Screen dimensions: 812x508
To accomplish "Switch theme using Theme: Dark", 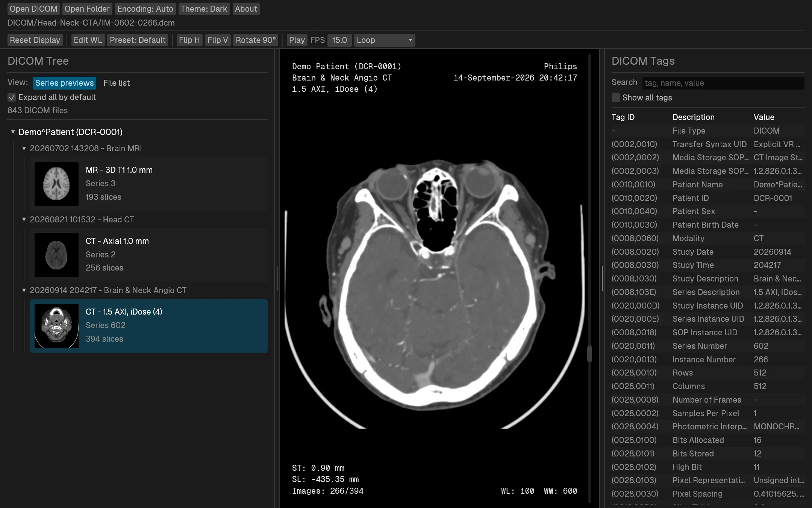I will point(204,9).
